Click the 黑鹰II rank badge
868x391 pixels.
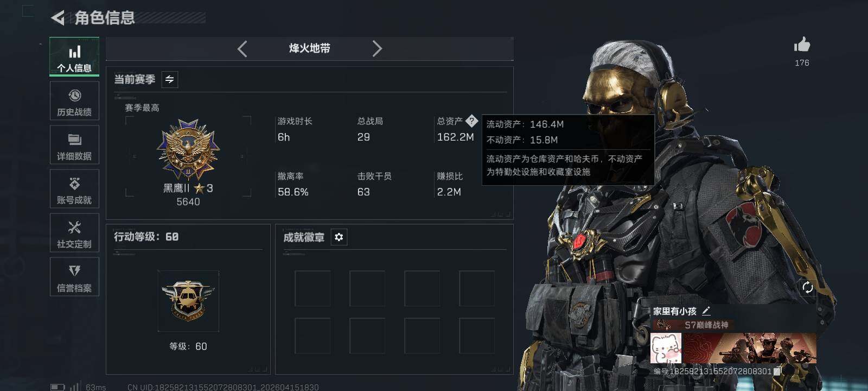(x=188, y=150)
